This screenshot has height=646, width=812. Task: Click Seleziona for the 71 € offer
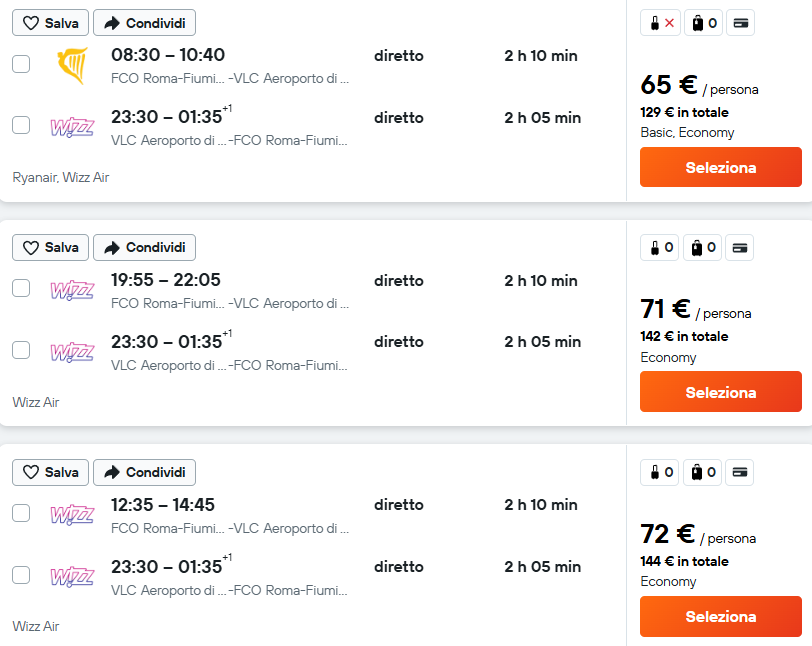click(x=721, y=392)
